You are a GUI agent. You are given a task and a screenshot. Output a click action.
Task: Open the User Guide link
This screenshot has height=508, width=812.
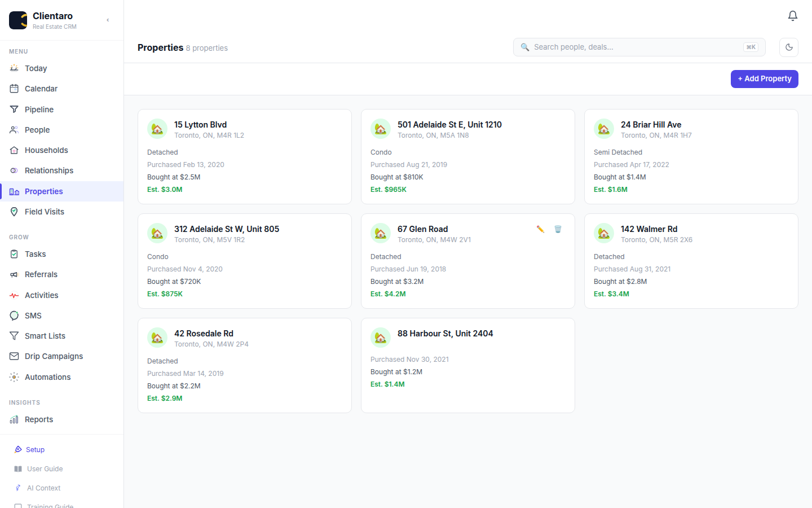tap(45, 469)
